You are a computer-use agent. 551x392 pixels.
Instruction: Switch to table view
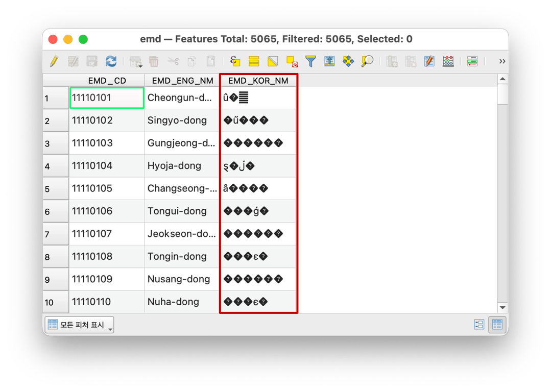tap(497, 324)
